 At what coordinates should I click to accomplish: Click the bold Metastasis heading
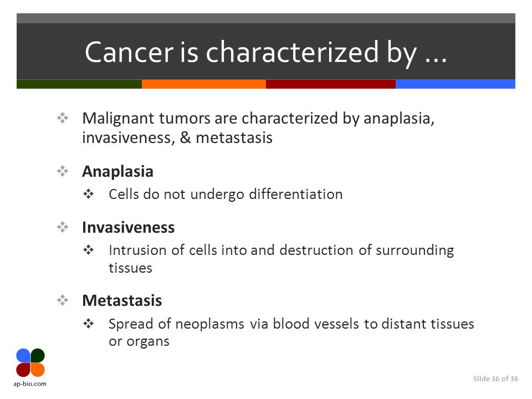[x=122, y=300]
